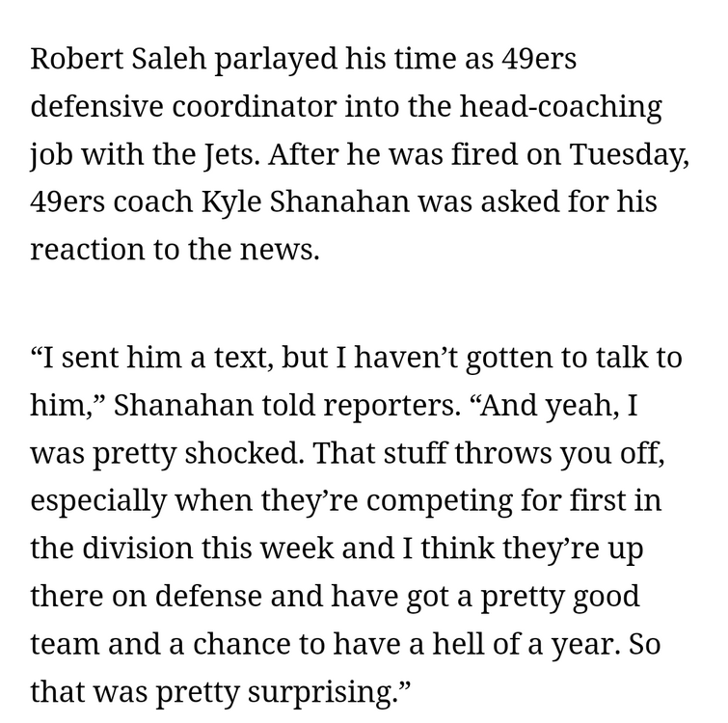The height and width of the screenshot is (723, 728).
Task: Click the name "Robert Saleh"
Action: [118, 59]
